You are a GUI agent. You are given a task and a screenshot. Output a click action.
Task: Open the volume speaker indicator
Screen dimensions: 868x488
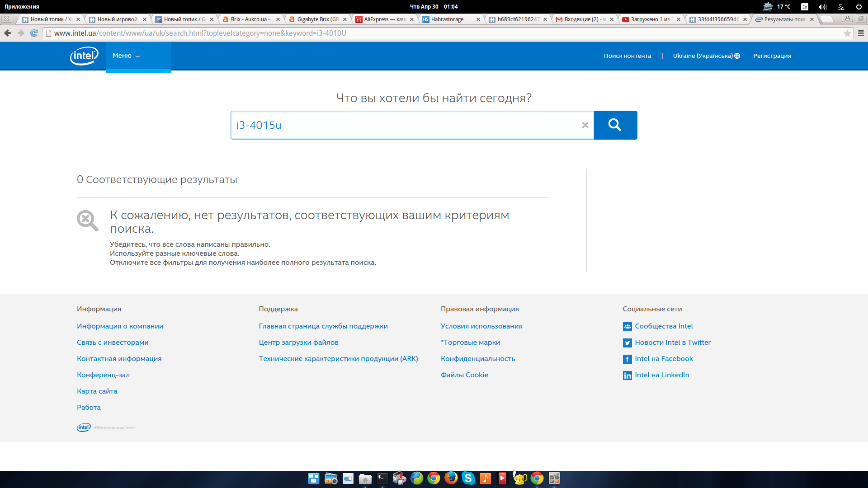point(822,7)
